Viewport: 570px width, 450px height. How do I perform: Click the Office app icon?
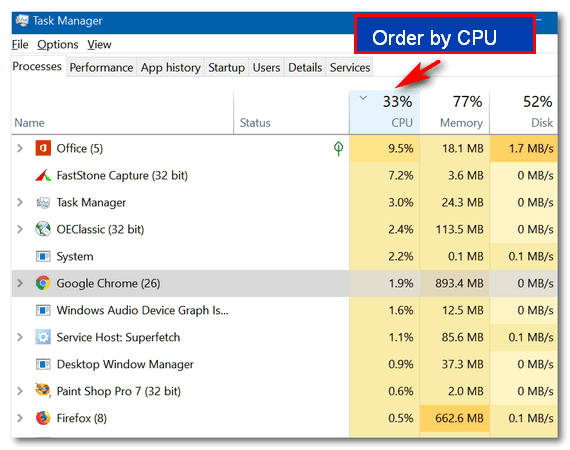[x=43, y=148]
